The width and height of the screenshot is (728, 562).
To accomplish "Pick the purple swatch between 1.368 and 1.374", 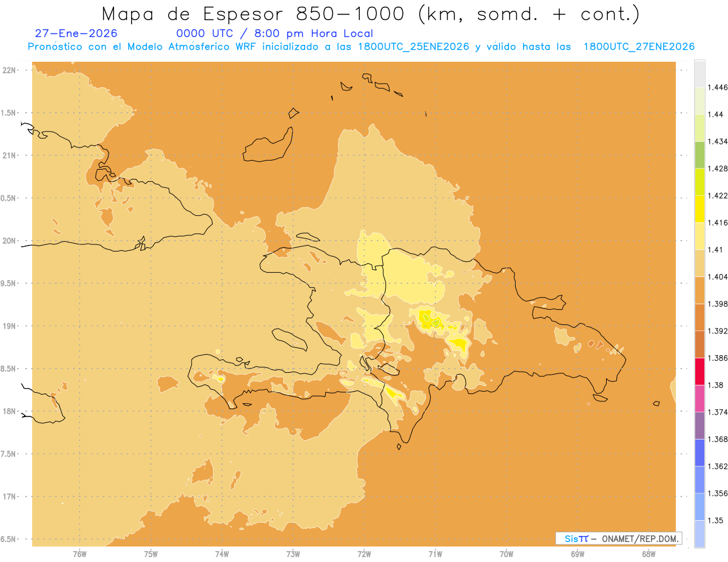I will pos(699,426).
